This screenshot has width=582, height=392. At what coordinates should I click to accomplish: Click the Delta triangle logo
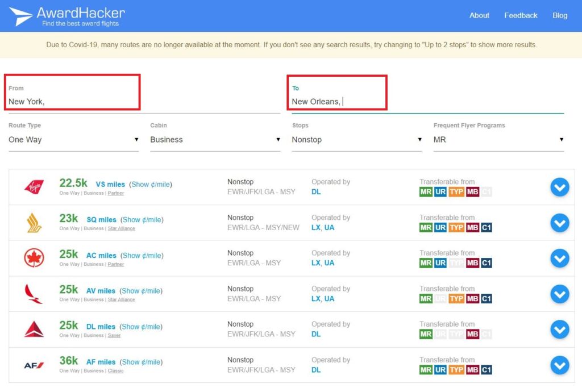[x=34, y=329]
